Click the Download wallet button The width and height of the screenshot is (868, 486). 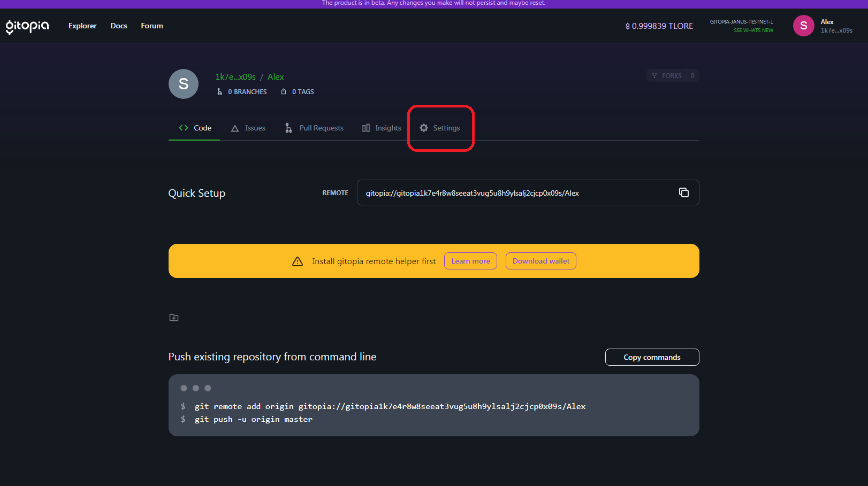[541, 261]
